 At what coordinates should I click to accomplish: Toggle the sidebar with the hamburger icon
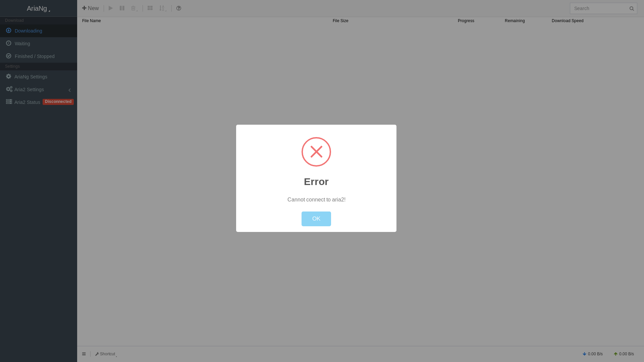point(84,354)
